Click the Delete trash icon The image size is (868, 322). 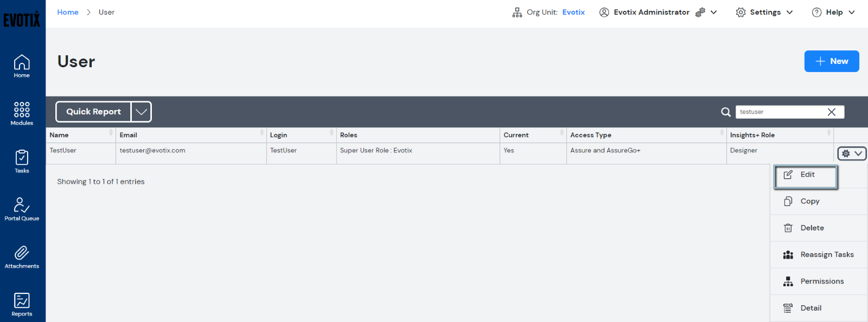coord(788,228)
